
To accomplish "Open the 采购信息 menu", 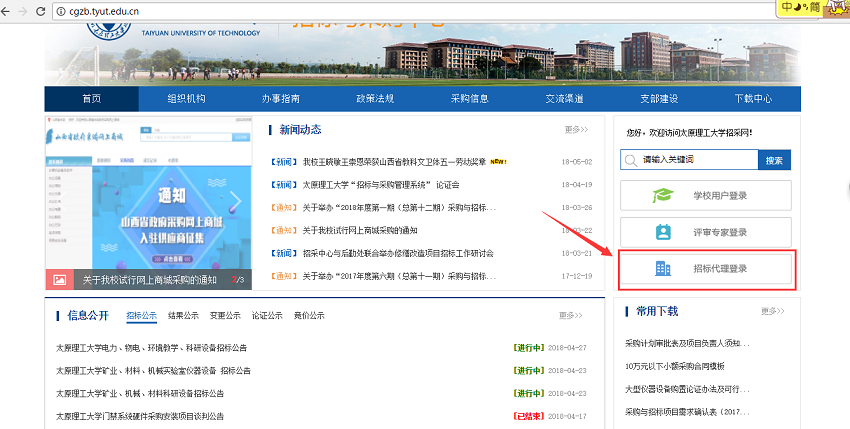I will 469,99.
